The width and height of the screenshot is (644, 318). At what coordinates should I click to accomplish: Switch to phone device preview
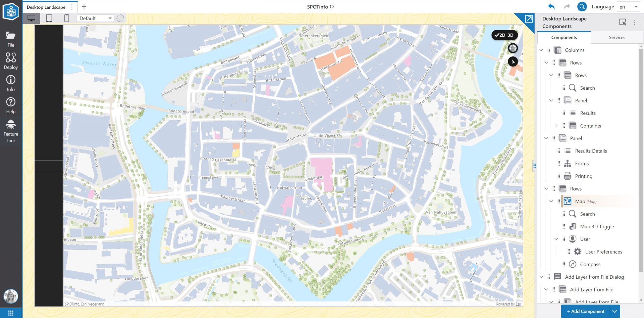66,18
